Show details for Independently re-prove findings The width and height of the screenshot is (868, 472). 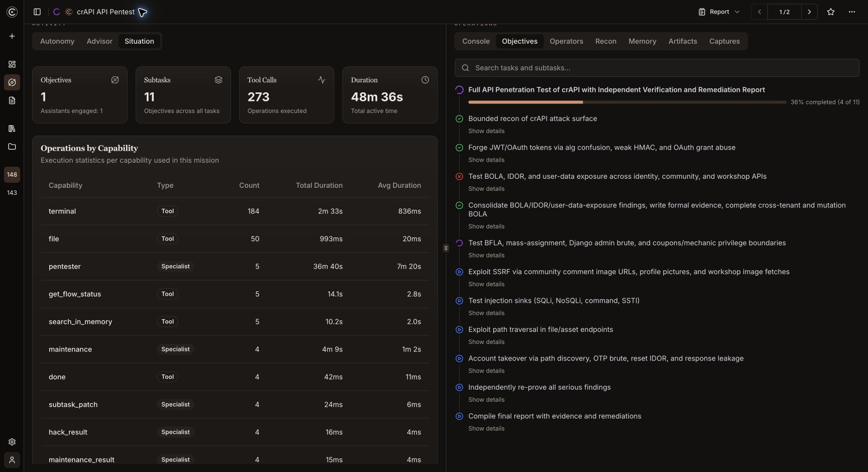[x=486, y=400]
